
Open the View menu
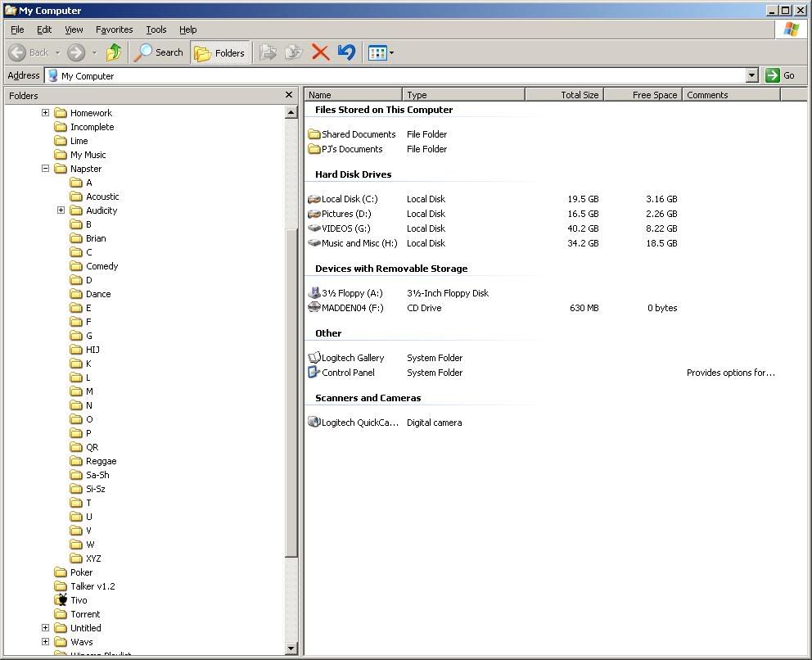pos(74,29)
